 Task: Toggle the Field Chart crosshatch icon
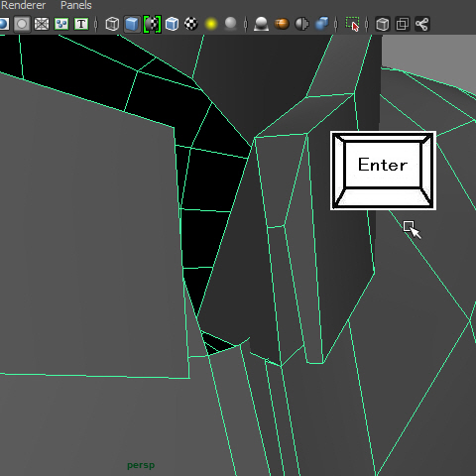(42, 24)
